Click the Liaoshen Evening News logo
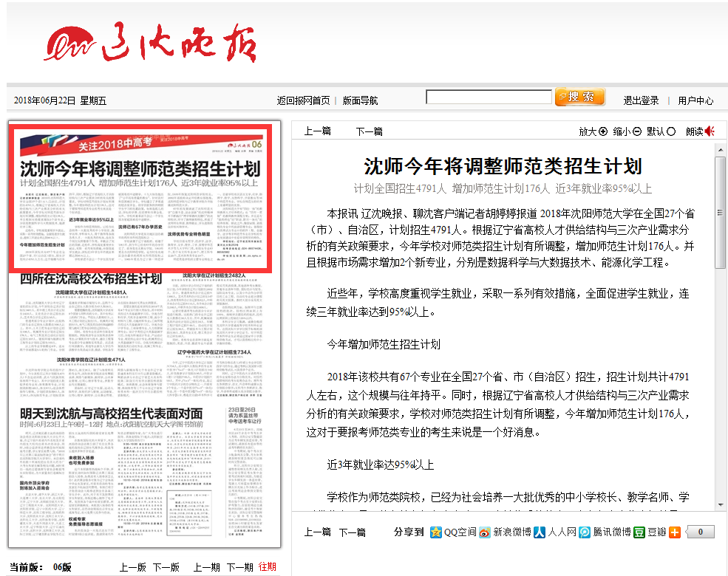 (x=152, y=44)
